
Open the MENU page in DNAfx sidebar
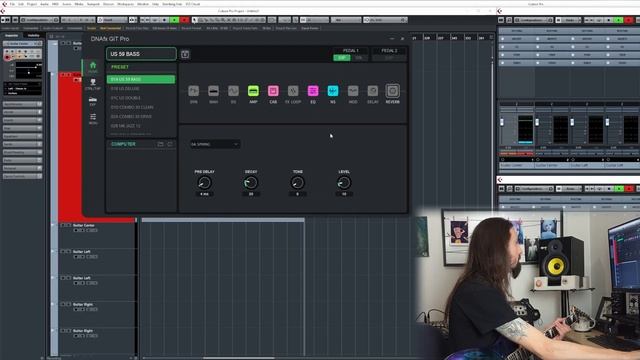93,119
